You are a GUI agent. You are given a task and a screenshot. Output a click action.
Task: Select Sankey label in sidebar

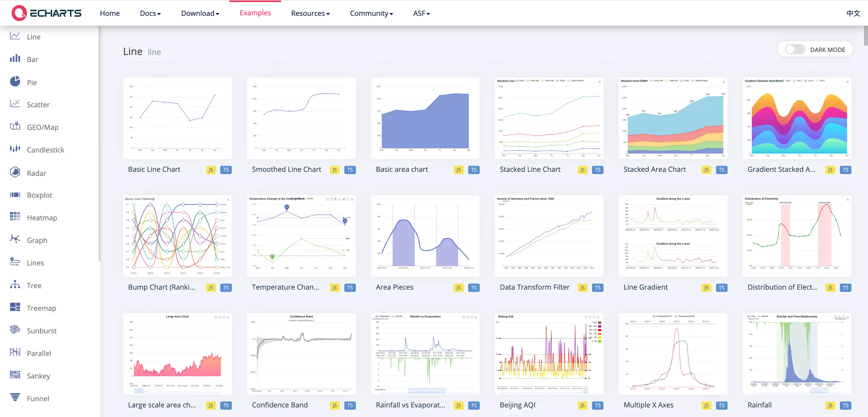38,376
